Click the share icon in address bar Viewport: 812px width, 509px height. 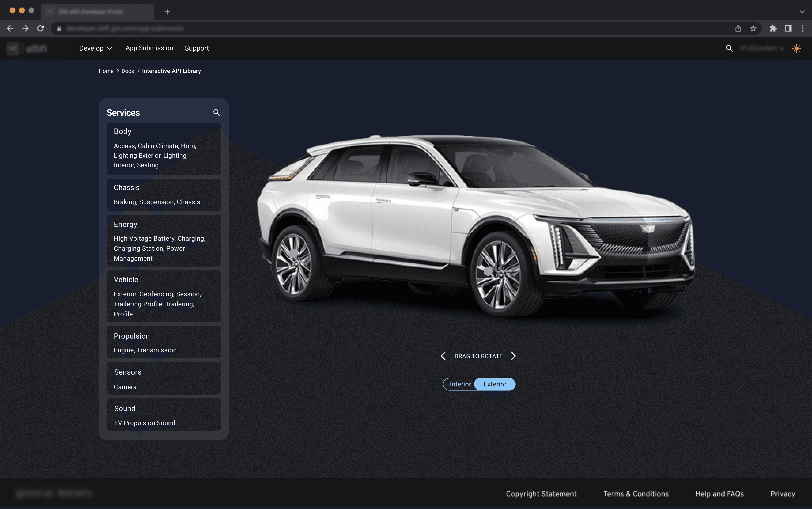[x=738, y=29]
